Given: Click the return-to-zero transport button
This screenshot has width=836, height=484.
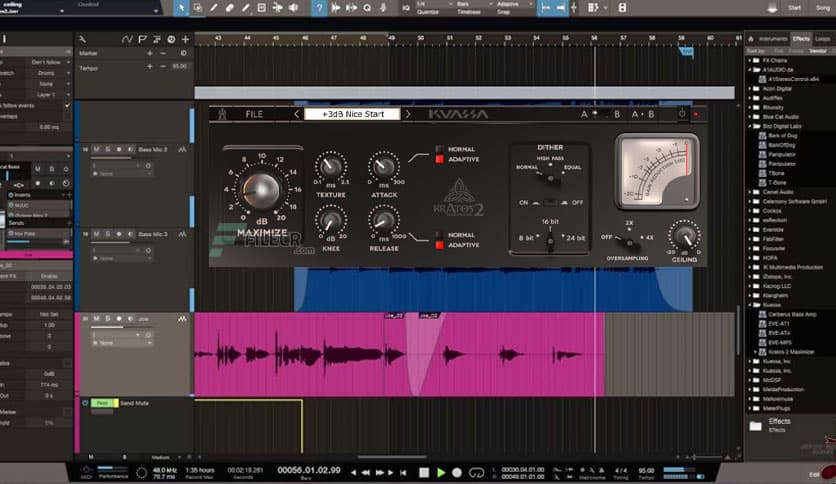Looking at the screenshot, I should pos(403,472).
